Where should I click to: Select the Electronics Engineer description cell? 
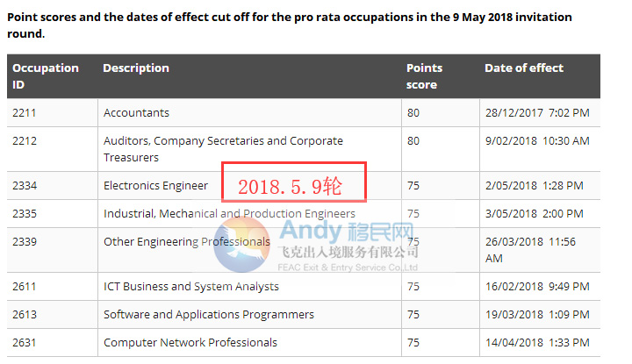[x=155, y=186]
